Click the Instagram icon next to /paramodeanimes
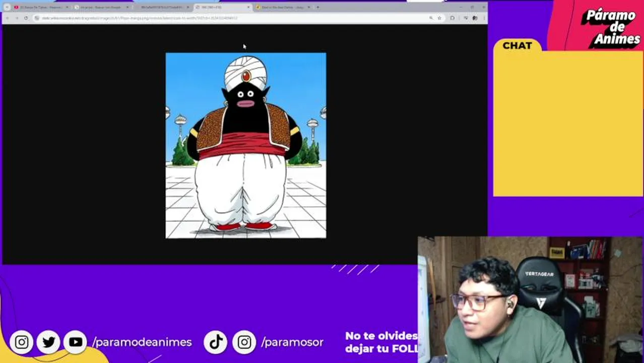The image size is (644, 363). 22,342
